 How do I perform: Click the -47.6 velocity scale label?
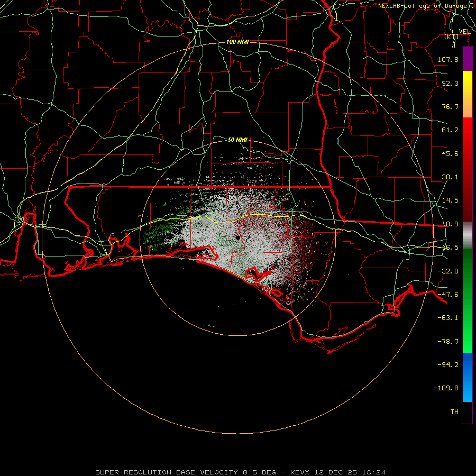pyautogui.click(x=448, y=295)
